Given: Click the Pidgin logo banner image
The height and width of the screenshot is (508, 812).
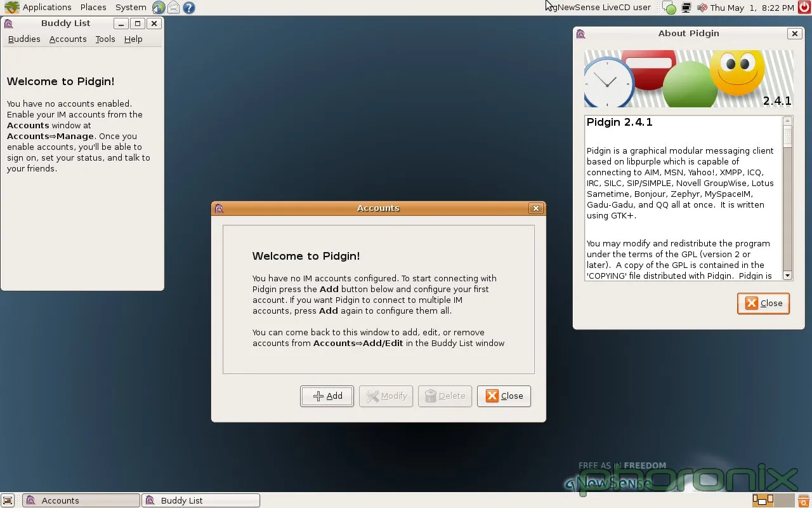Looking at the screenshot, I should 689,79.
